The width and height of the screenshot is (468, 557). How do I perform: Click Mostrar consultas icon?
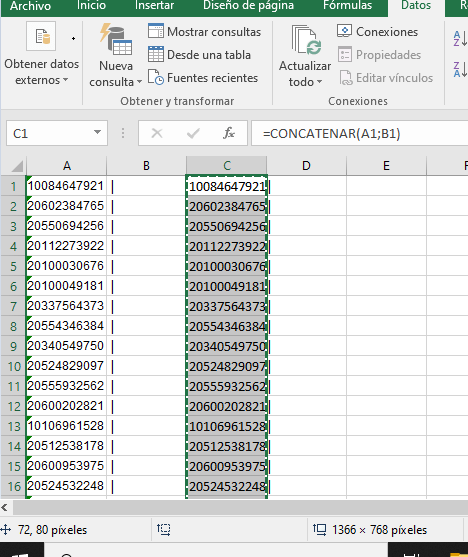(156, 31)
